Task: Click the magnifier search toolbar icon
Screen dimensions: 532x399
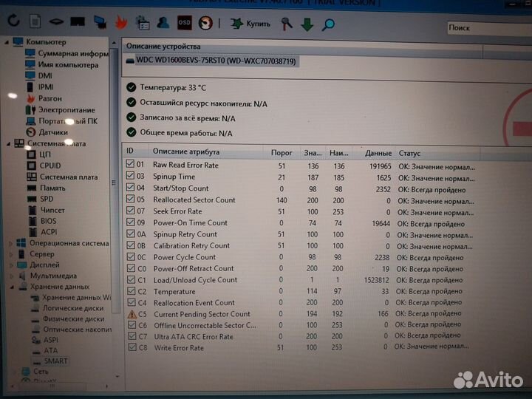Action: (328, 24)
